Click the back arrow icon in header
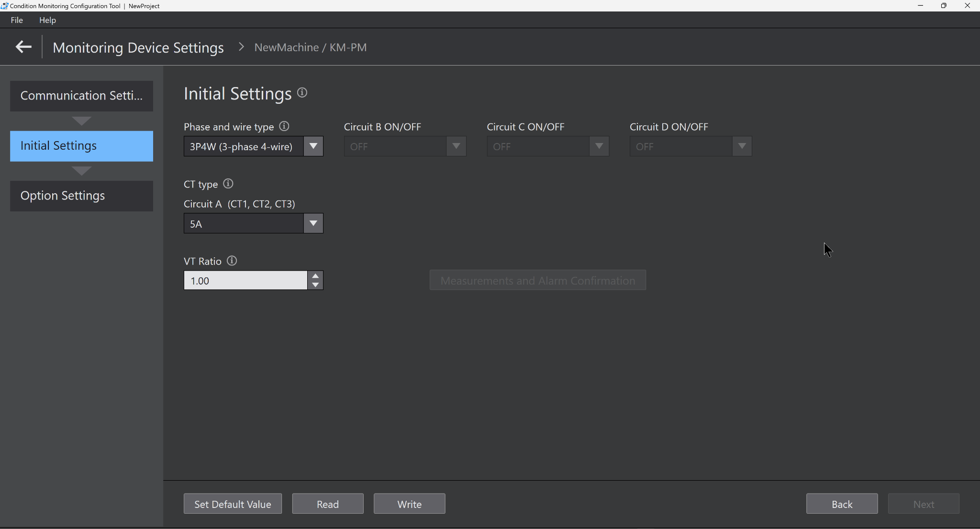Viewport: 980px width, 529px height. click(23, 47)
